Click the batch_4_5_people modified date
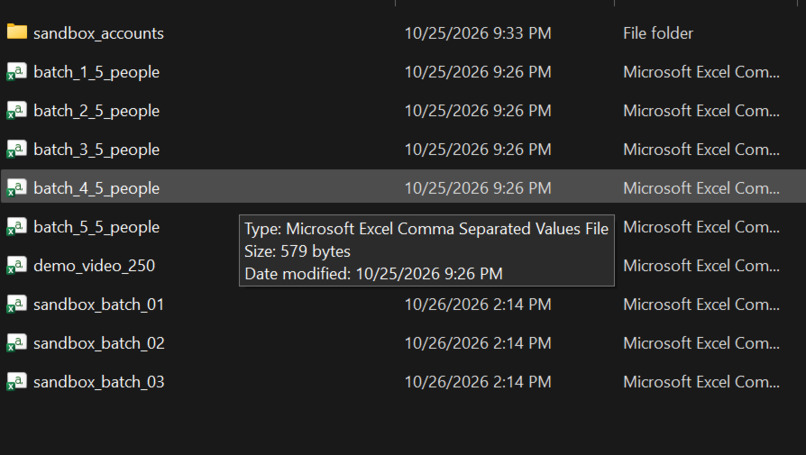The image size is (806, 455). click(x=478, y=188)
